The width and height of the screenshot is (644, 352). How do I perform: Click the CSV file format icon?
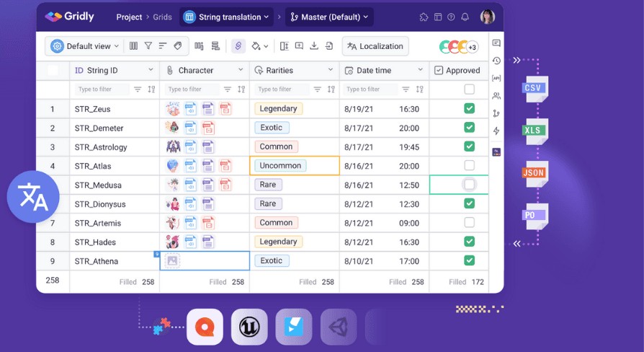[x=535, y=88]
